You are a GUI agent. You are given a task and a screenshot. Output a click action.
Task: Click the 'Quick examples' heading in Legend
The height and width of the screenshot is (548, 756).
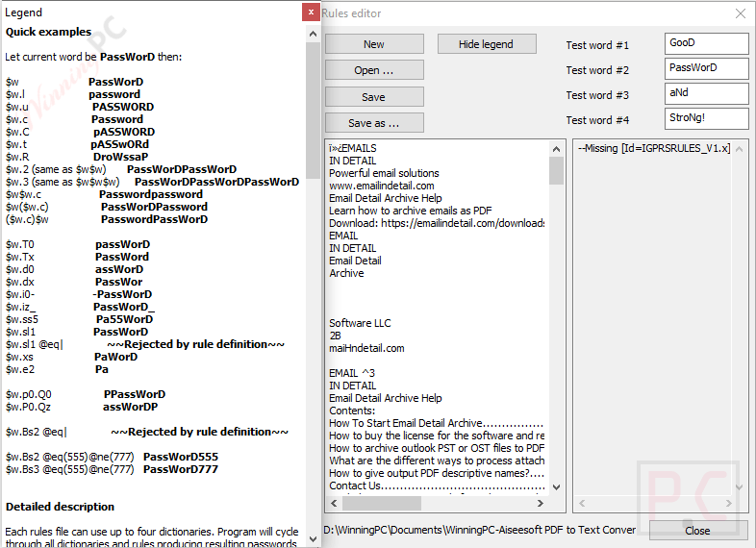tap(48, 32)
